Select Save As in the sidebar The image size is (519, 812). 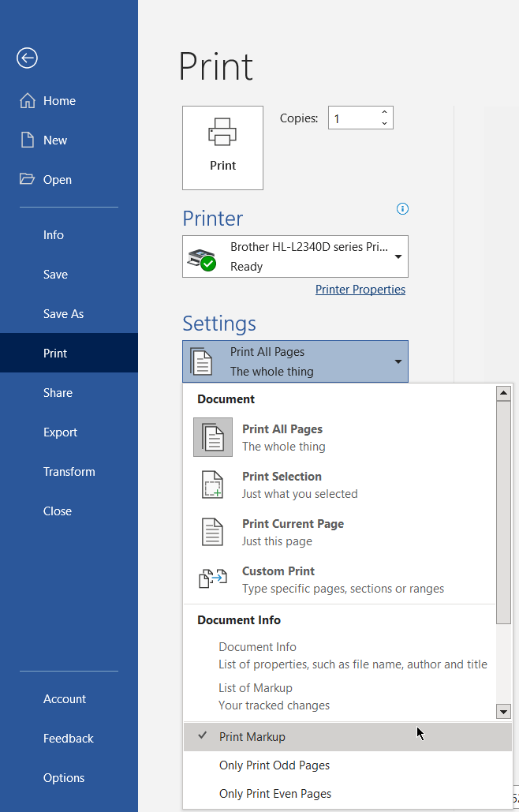click(69, 313)
